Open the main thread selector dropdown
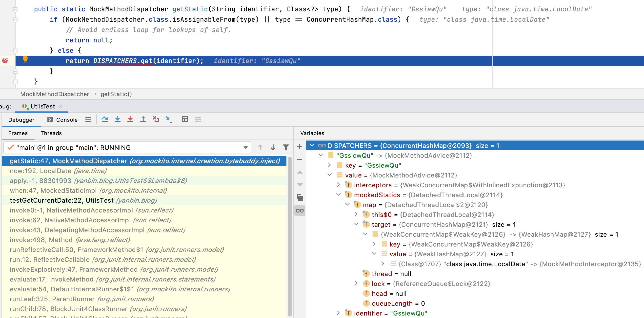Screen dimensions: 644x318 (245, 147)
